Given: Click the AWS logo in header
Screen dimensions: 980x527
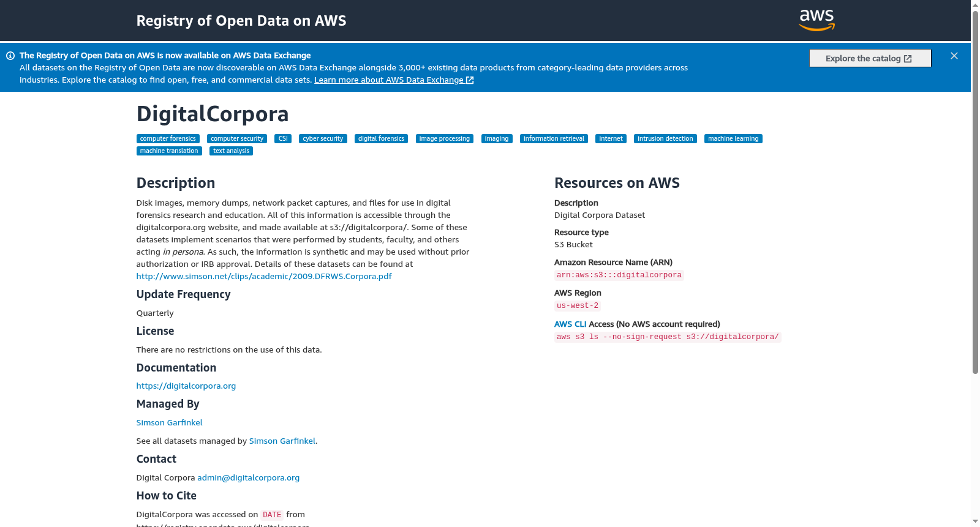Looking at the screenshot, I should coord(817,20).
